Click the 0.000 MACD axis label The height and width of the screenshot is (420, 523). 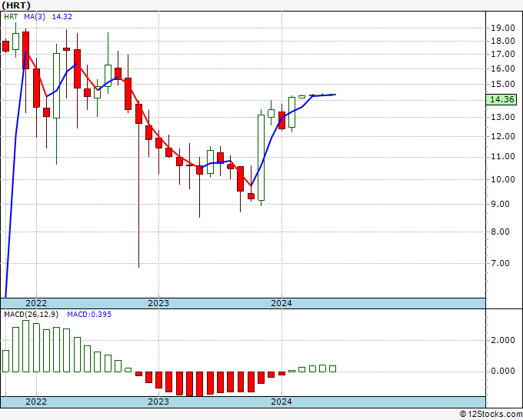coord(503,371)
